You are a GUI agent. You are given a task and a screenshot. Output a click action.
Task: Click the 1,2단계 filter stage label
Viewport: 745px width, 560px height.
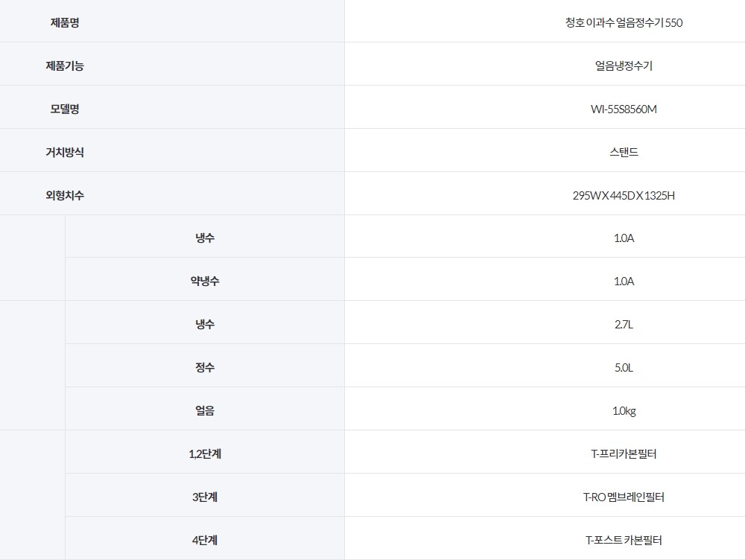coord(204,454)
